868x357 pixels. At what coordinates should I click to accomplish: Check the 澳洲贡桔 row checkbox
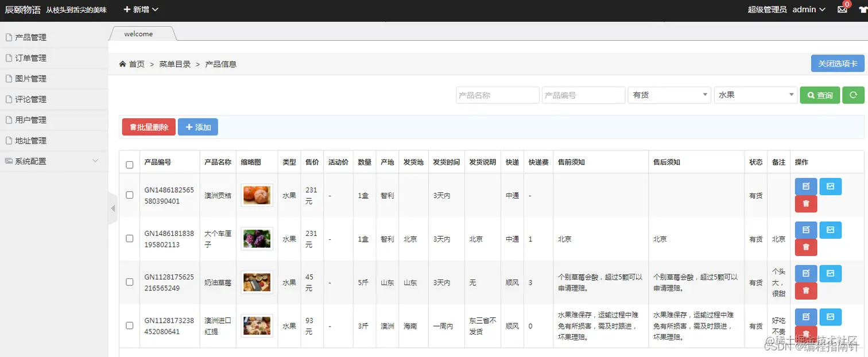click(x=129, y=195)
